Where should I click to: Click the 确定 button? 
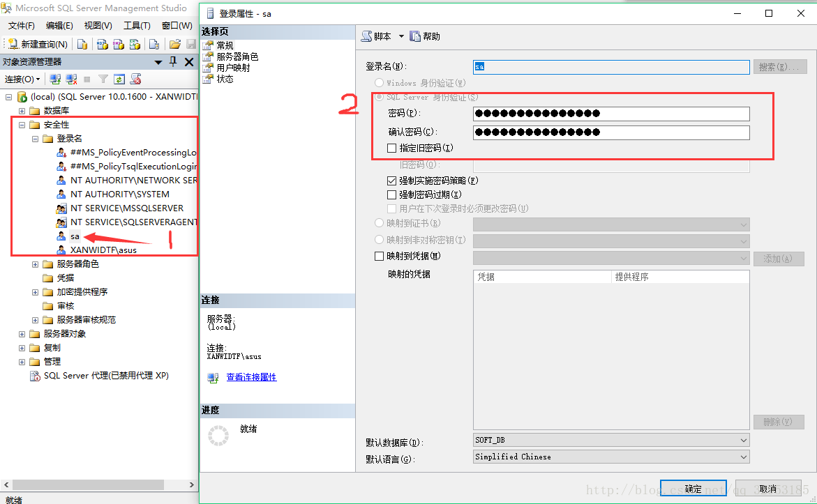(693, 489)
